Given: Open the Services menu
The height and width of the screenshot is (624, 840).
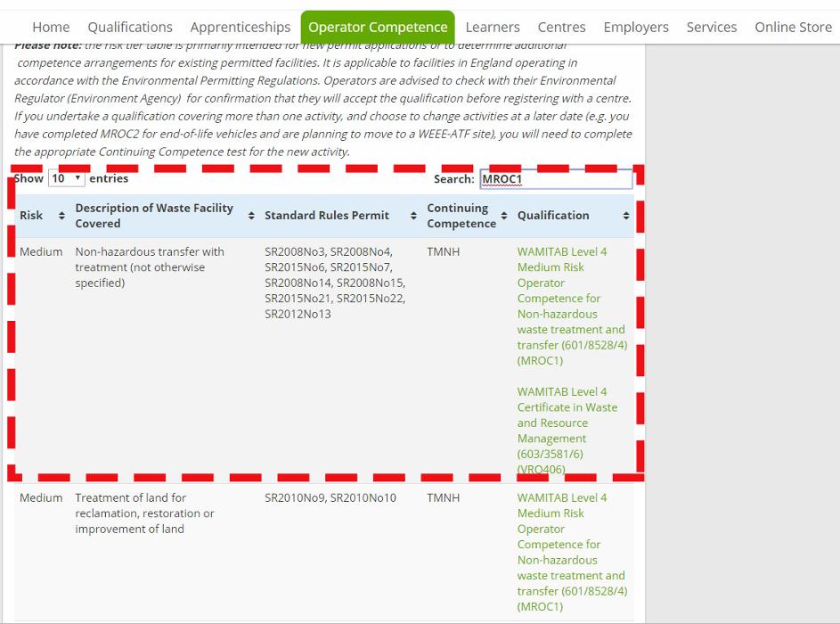Looking at the screenshot, I should point(712,27).
